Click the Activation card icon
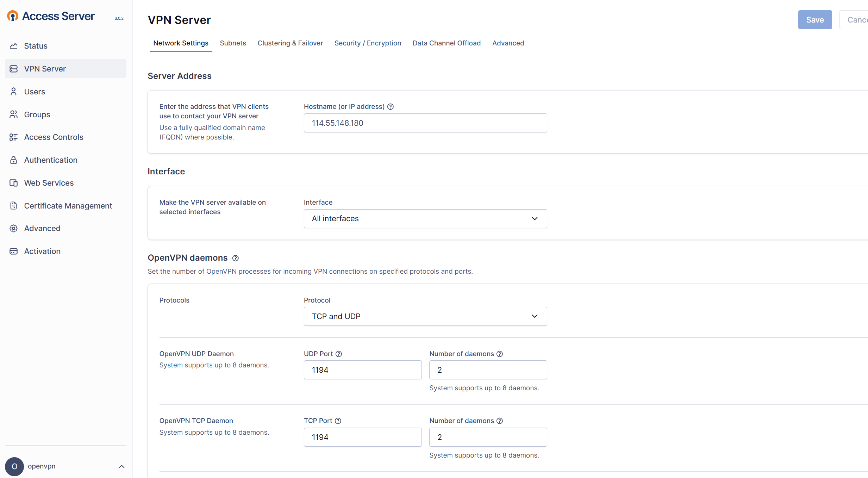Screen dimensions: 868x478 (x=13, y=252)
